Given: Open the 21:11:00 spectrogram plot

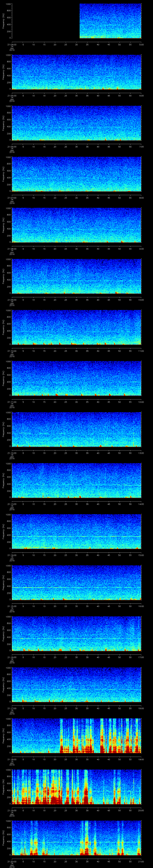Looking at the screenshot, I should (77, 378).
